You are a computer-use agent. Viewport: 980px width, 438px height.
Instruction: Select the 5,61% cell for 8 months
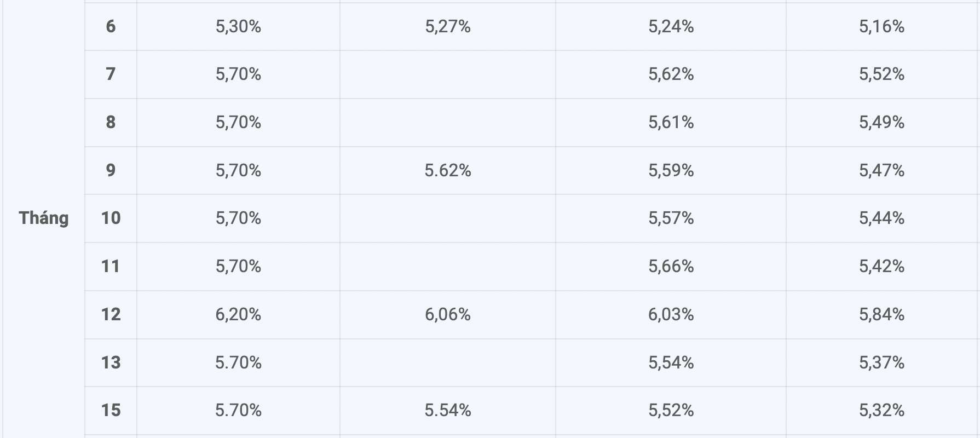(671, 122)
